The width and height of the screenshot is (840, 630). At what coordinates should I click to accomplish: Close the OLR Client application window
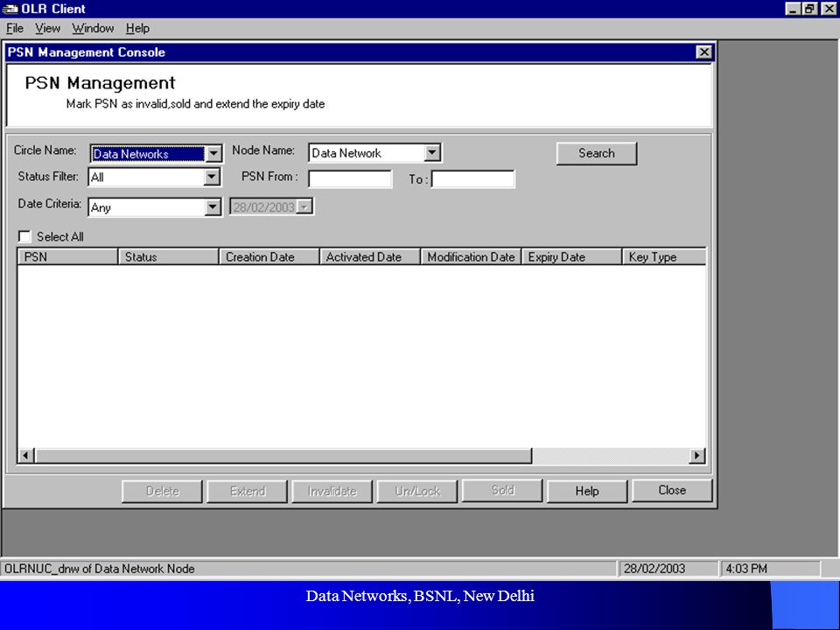(829, 9)
